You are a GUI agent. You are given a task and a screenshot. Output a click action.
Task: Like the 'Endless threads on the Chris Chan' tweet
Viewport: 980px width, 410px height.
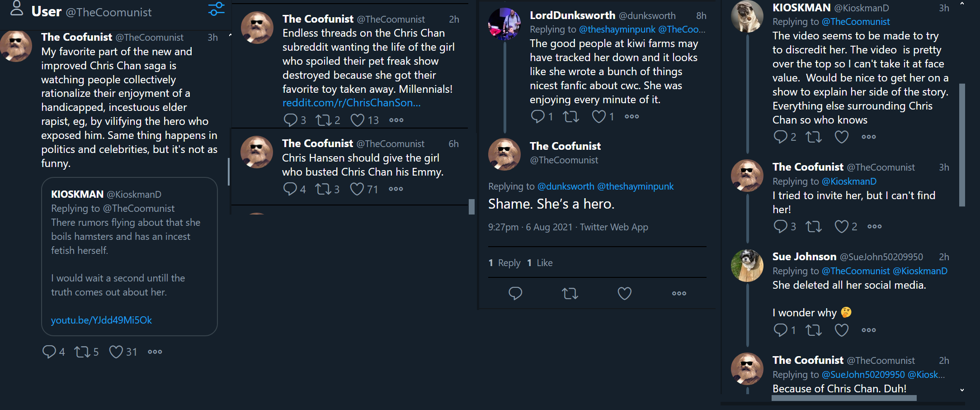coord(358,120)
